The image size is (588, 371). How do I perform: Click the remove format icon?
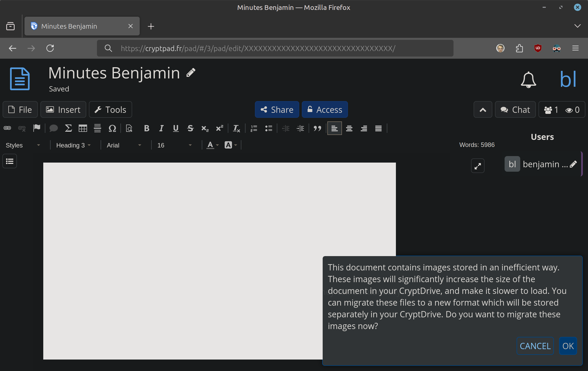[236, 128]
